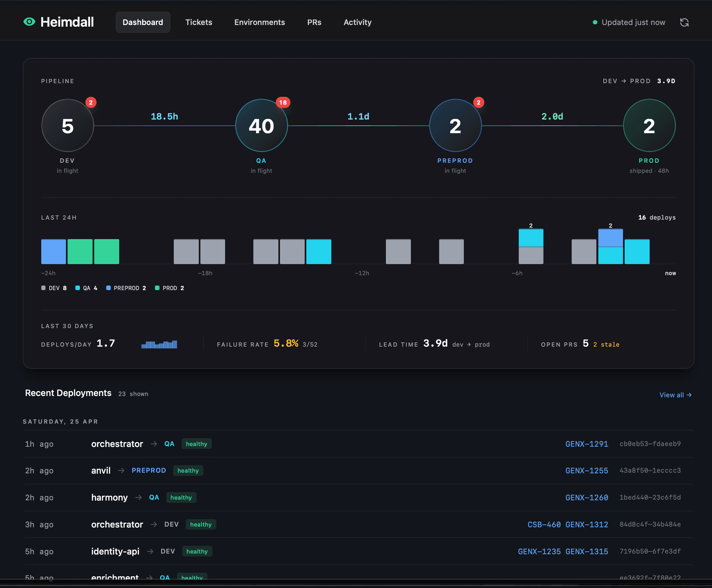This screenshot has height=588, width=712.
Task: Open ticket GENX-1291
Action: [587, 444]
